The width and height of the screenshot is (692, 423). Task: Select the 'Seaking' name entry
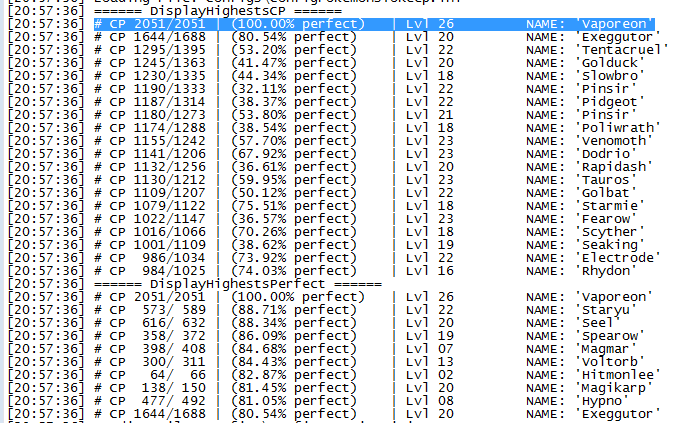coord(610,245)
